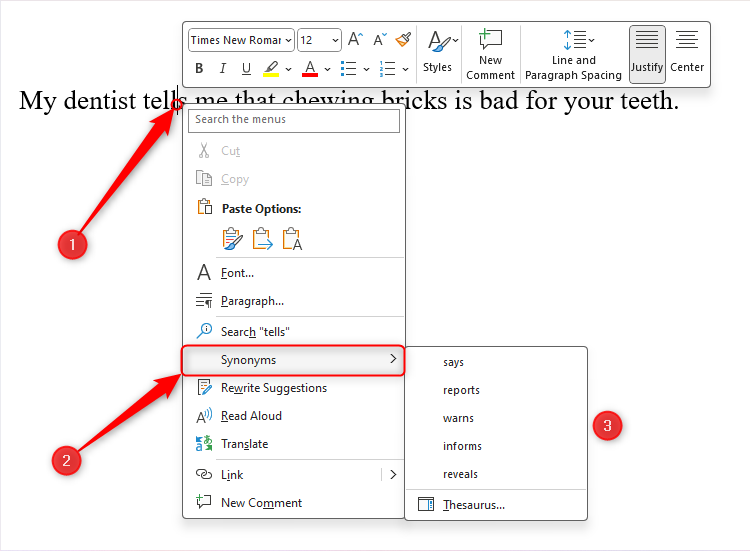
Task: Choose Translate from context menu
Action: click(294, 444)
